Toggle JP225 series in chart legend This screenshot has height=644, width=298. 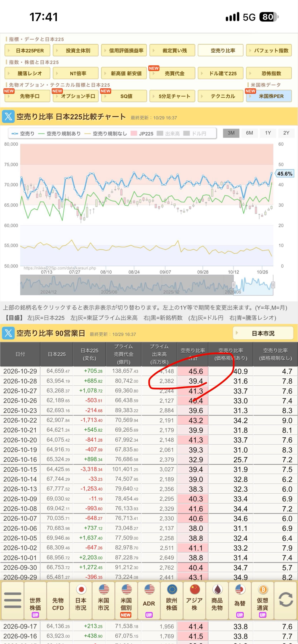point(142,133)
